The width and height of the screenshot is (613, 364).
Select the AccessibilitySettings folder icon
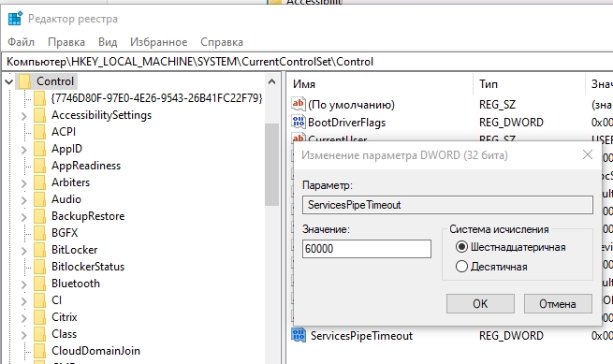(x=39, y=115)
